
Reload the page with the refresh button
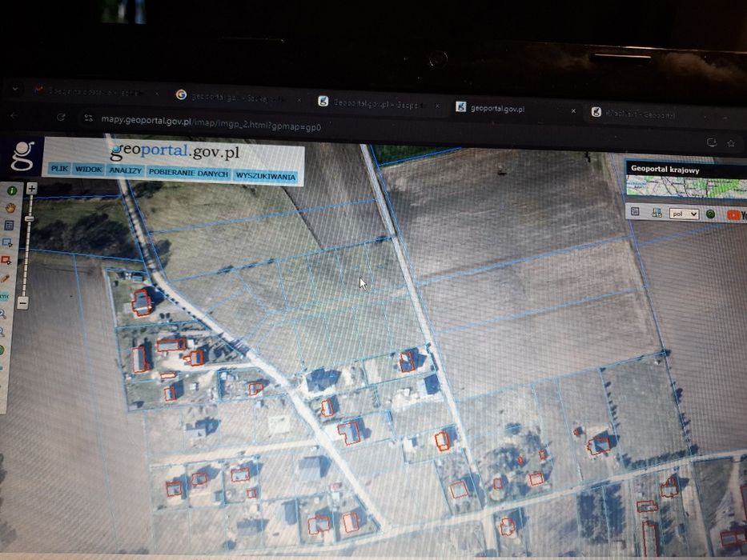tap(61, 117)
